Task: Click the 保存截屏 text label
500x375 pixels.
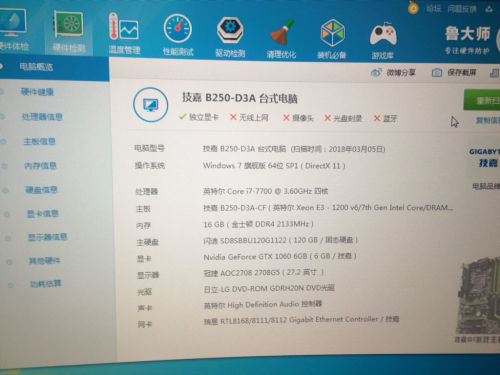Action: 462,72
